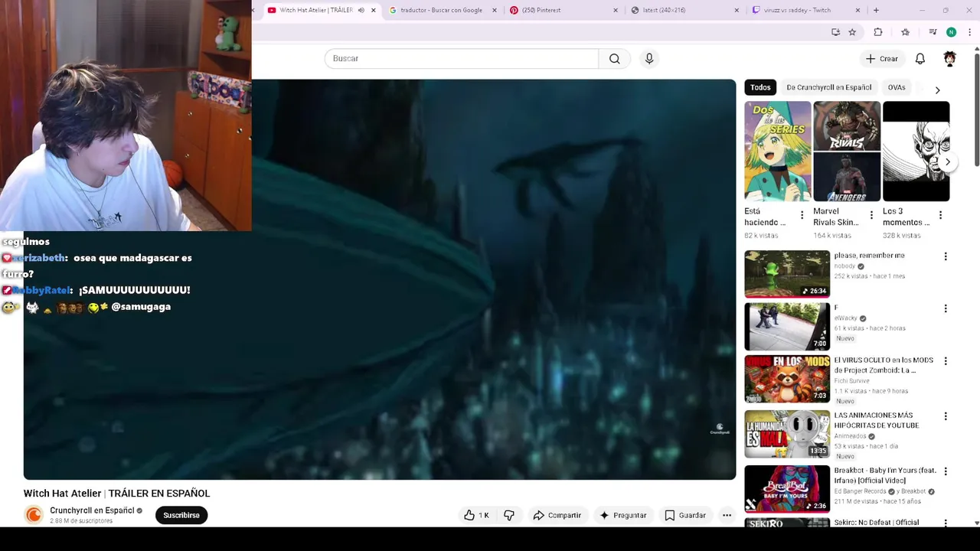Bookmark this page with the star icon
The image size is (980, 551).
point(852,32)
